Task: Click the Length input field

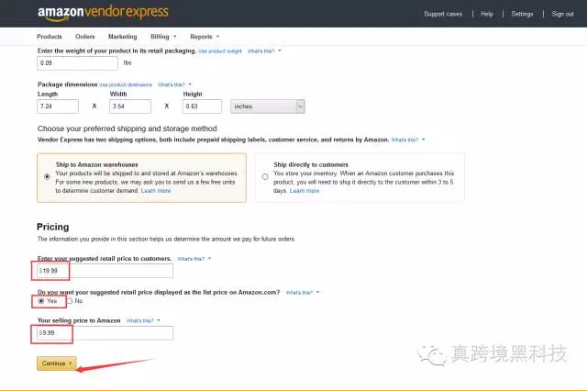Action: coord(58,106)
